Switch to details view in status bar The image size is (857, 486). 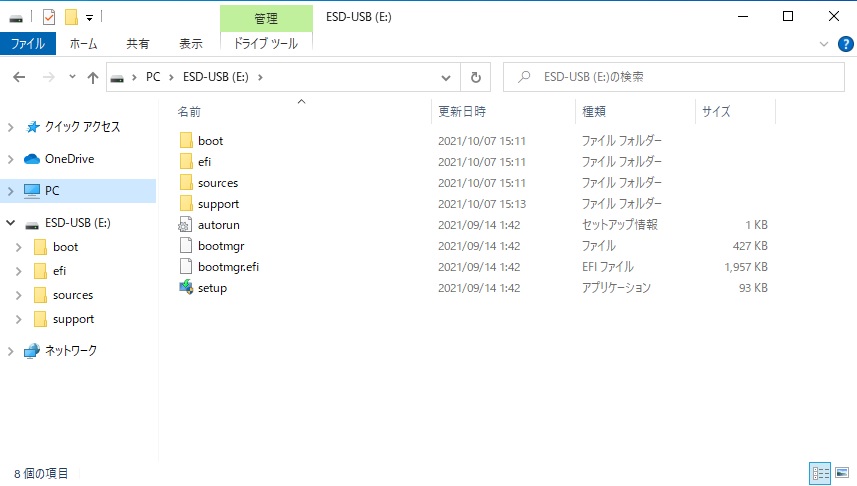(820, 473)
